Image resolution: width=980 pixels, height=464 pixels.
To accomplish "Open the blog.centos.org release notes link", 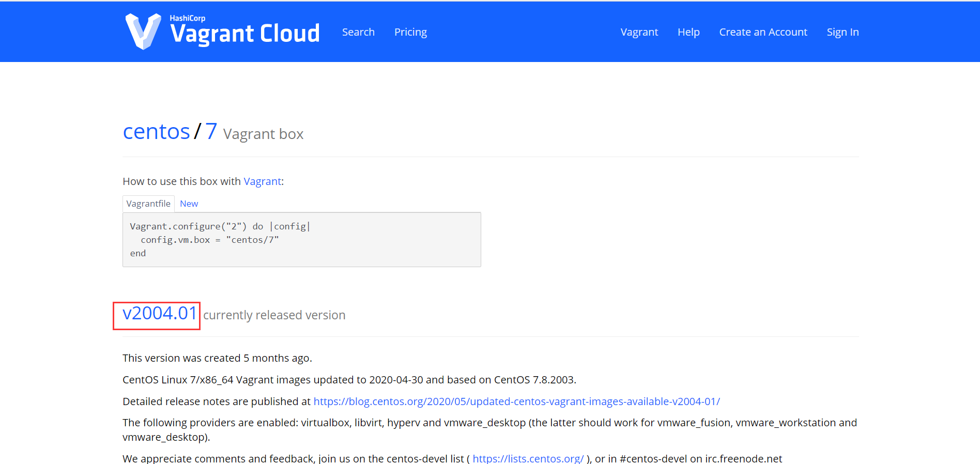I will pyautogui.click(x=516, y=401).
